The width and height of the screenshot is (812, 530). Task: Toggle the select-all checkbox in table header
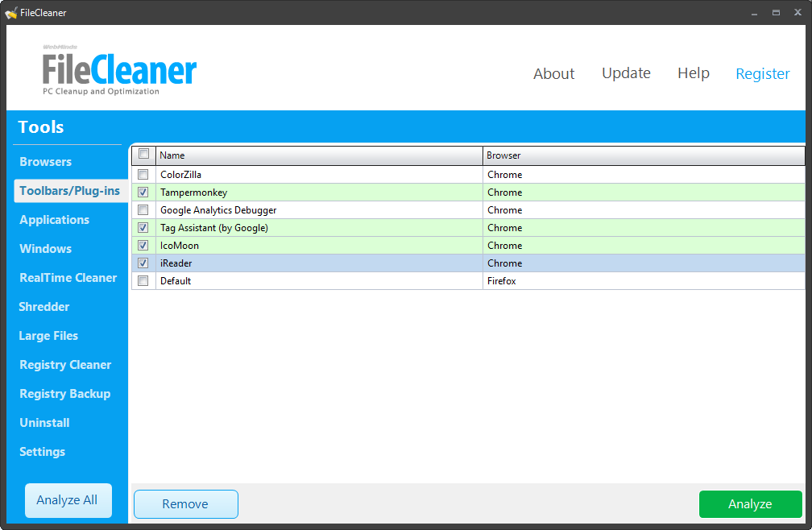coord(143,155)
